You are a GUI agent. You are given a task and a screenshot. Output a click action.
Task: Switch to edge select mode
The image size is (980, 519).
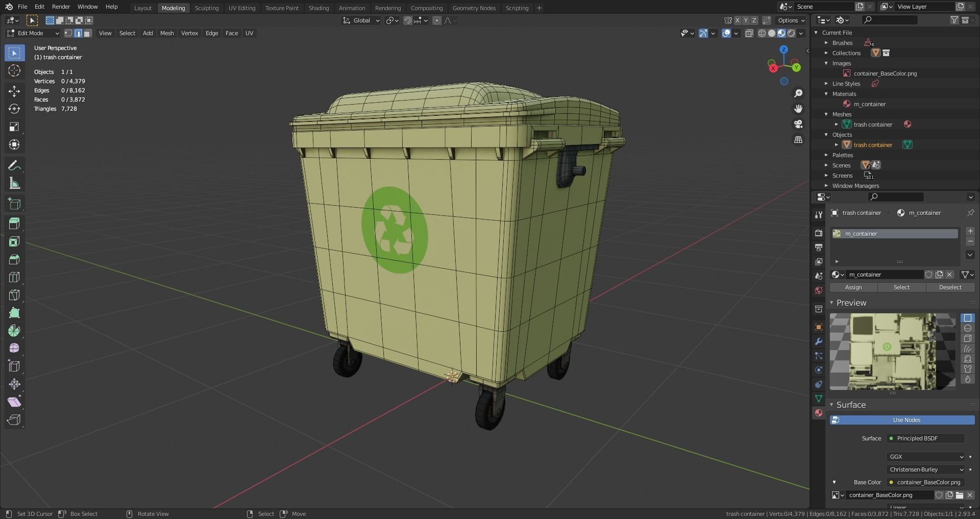(78, 33)
